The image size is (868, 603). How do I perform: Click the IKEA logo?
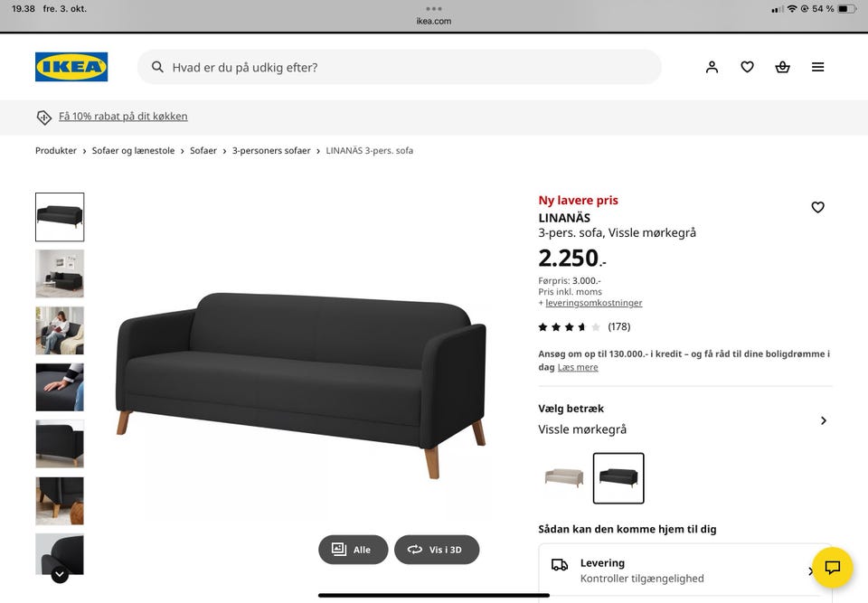[x=71, y=67]
